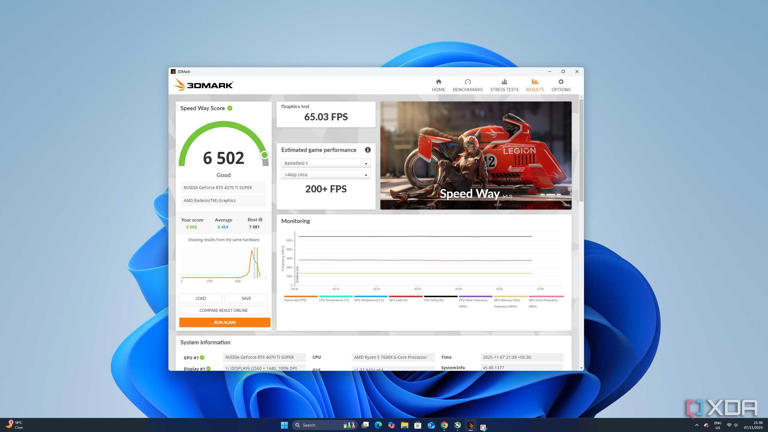This screenshot has width=768, height=432.
Task: Open the HOME tab in 3DMark
Action: (x=438, y=85)
